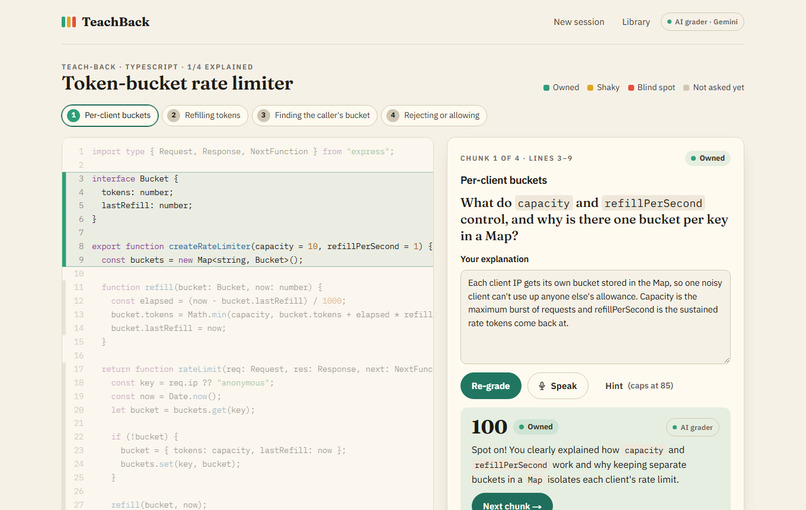Click the 'refillPerSecond' code chip in question
This screenshot has height=510, width=806.
tap(653, 203)
